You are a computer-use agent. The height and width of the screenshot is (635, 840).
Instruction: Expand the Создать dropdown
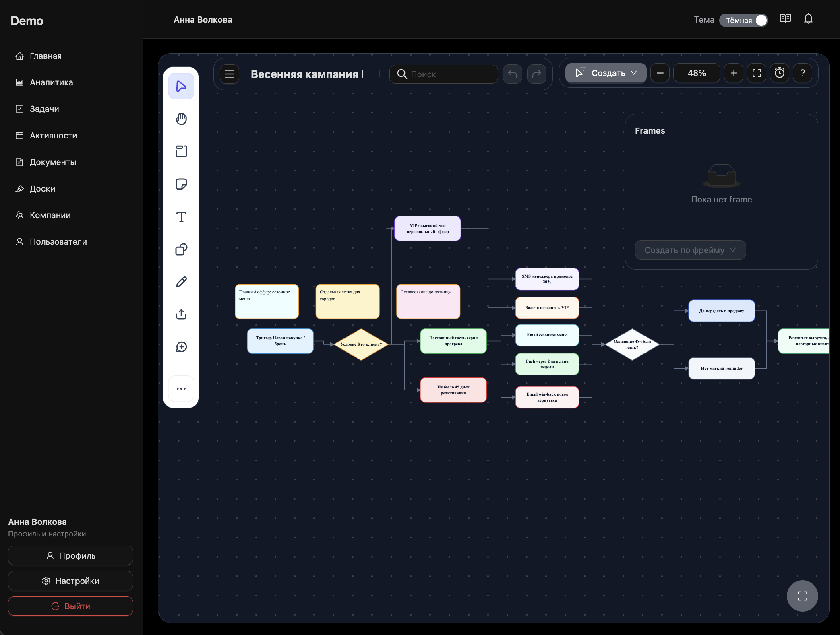pyautogui.click(x=606, y=73)
